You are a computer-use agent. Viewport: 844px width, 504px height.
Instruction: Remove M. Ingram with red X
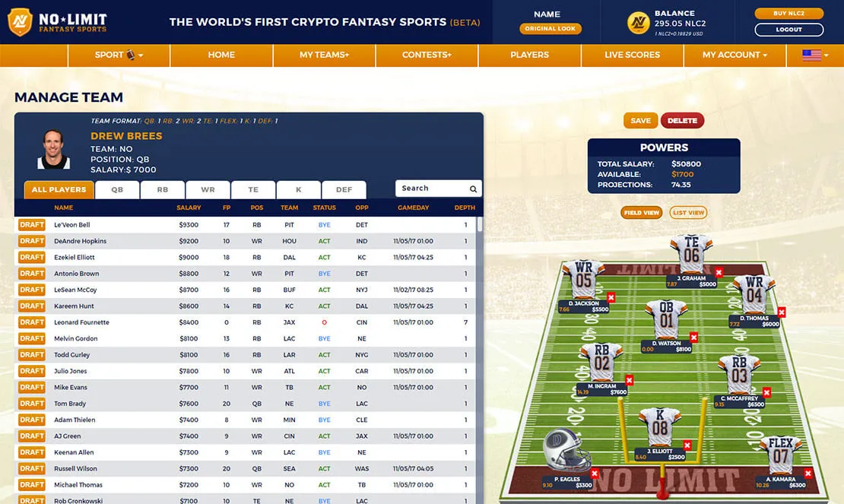(x=630, y=380)
